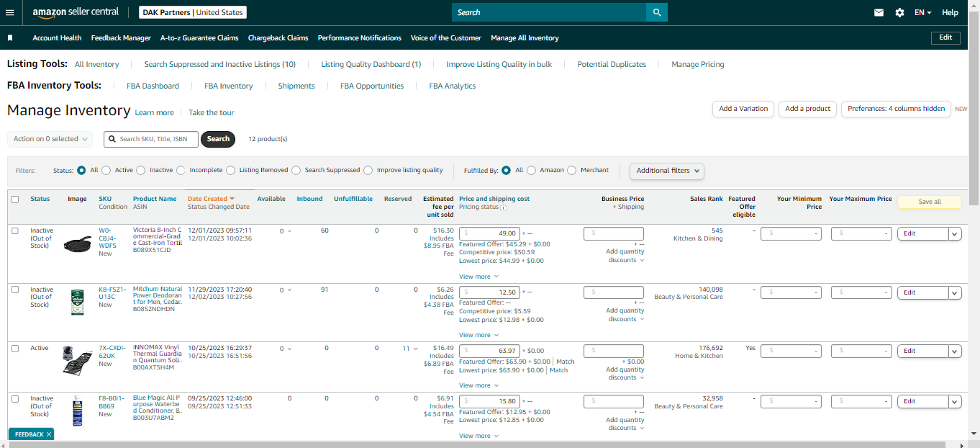Viewport: 980px width, 448px height.
Task: Check the Mitchum deodorant row checkbox
Action: (x=15, y=290)
